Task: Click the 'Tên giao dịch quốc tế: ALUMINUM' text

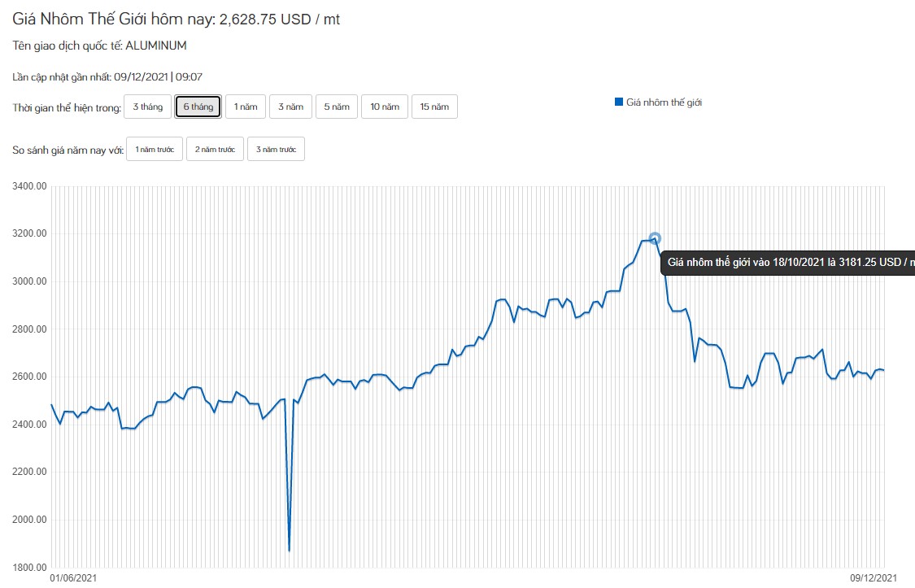Action: [99, 46]
